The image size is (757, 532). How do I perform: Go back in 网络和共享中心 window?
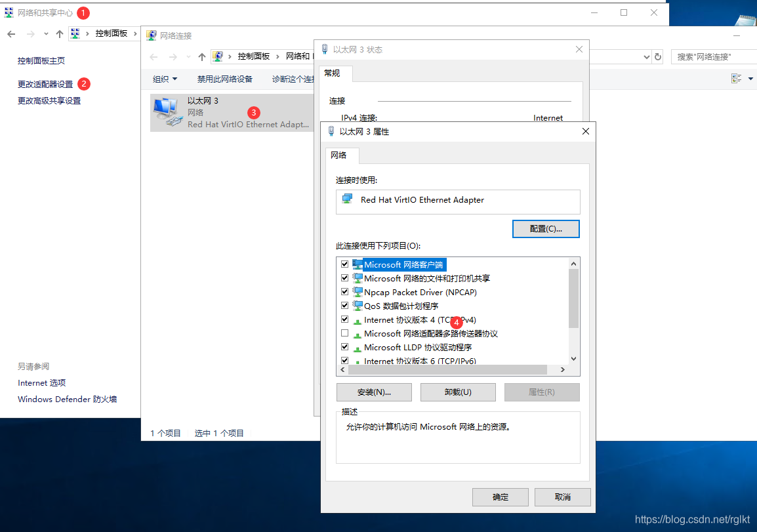tap(12, 34)
